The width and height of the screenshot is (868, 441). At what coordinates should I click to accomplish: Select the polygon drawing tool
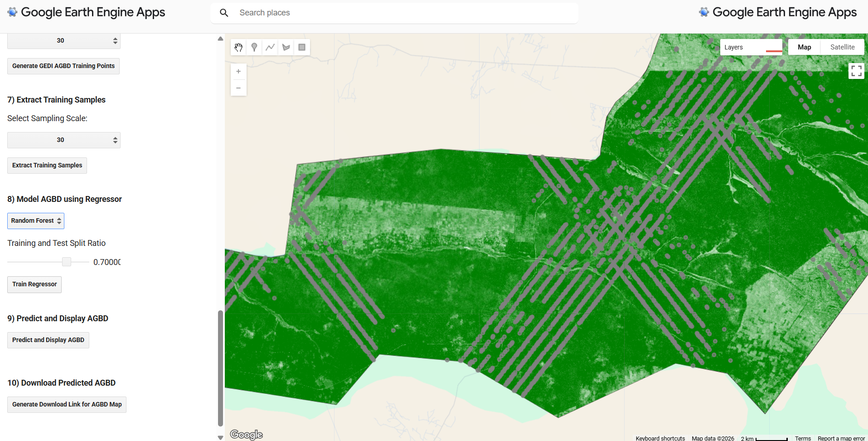(x=286, y=47)
